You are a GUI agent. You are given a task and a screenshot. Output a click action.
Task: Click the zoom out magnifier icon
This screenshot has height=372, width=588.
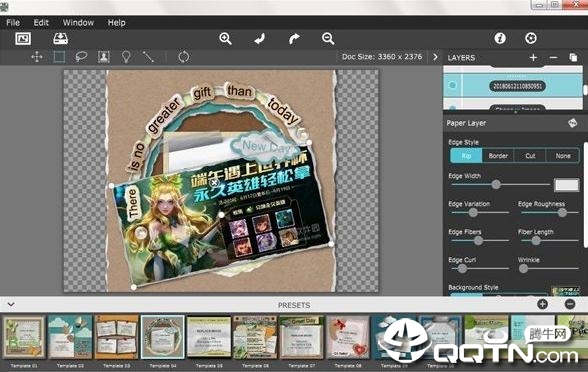[328, 39]
